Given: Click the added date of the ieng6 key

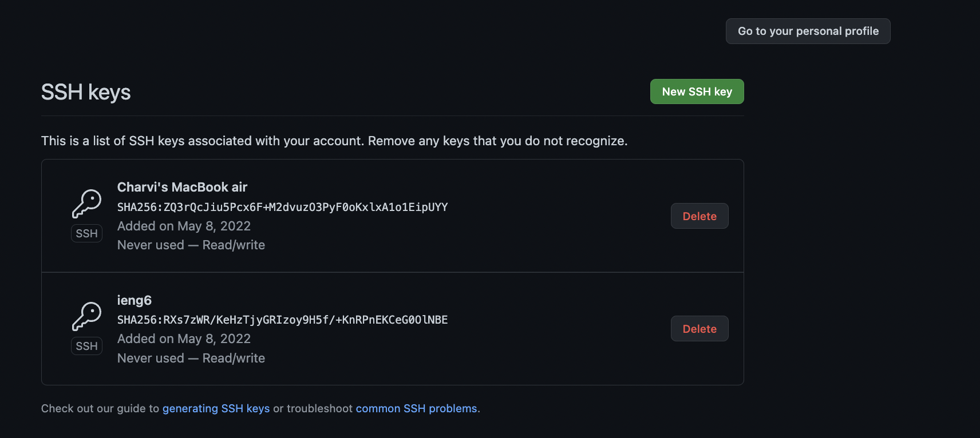Looking at the screenshot, I should tap(184, 339).
